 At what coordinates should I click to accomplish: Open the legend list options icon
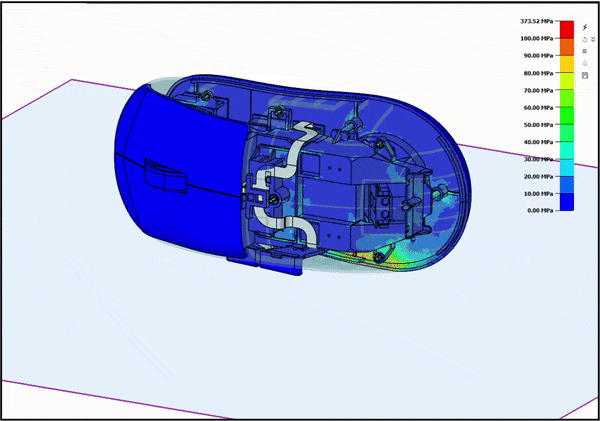[x=585, y=51]
